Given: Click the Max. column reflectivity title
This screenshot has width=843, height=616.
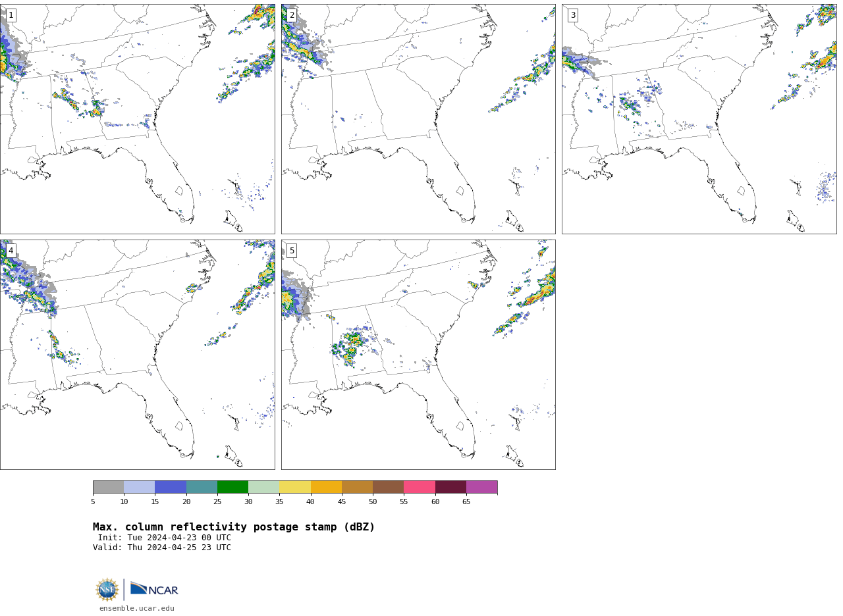Looking at the screenshot, I should [234, 527].
